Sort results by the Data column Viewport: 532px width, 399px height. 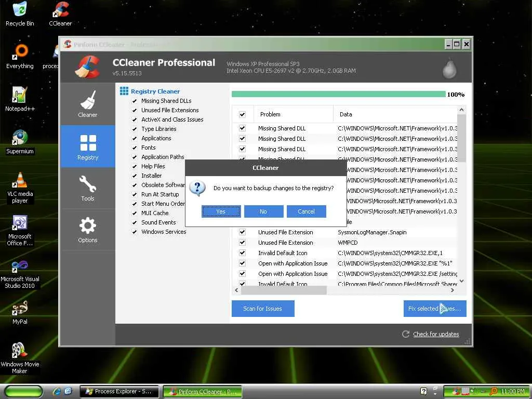coord(395,114)
